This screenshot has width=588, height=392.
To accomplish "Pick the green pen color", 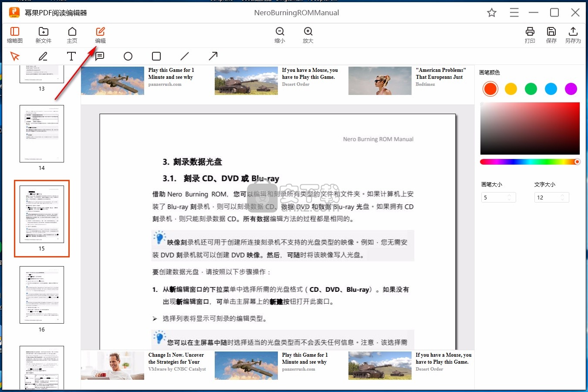I will (531, 89).
